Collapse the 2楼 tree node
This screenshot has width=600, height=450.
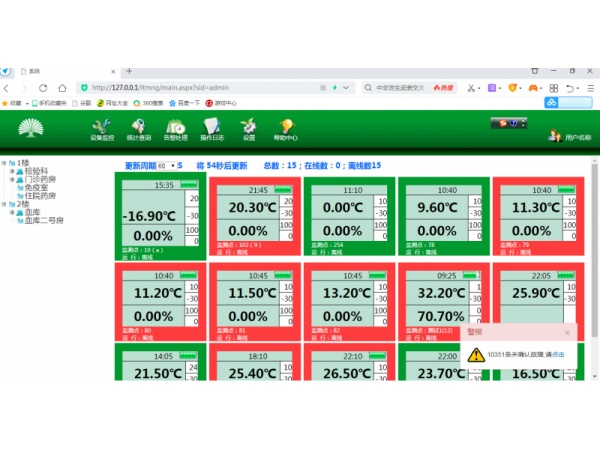4,203
